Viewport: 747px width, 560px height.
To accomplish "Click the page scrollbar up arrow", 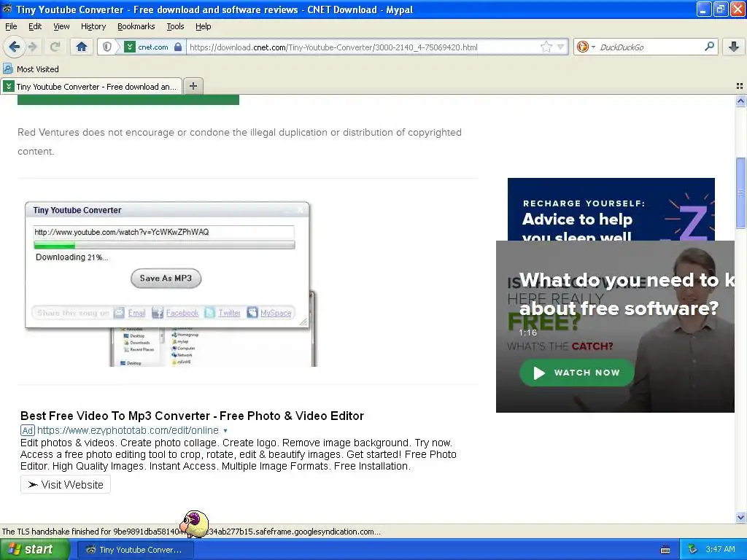I will tap(740, 101).
